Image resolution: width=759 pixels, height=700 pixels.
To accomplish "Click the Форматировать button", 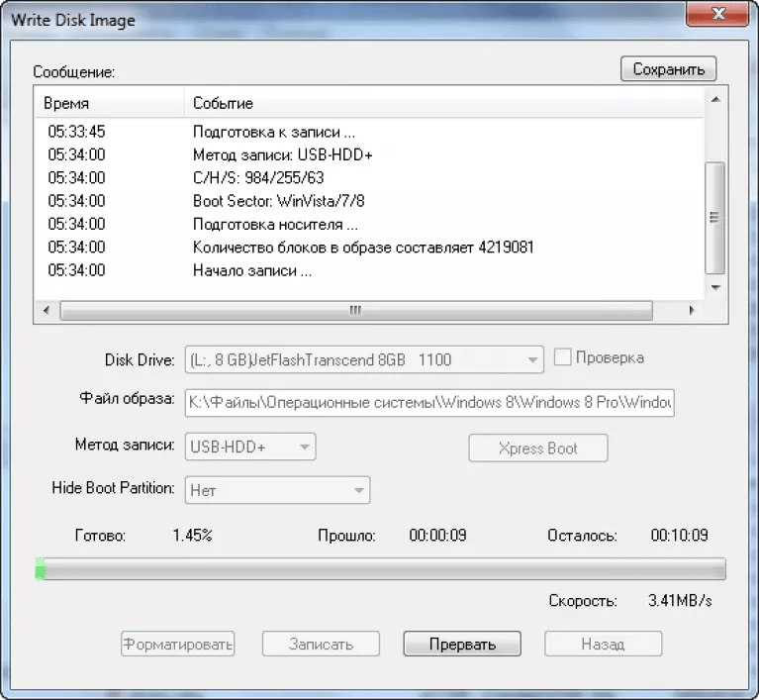I will 178,644.
